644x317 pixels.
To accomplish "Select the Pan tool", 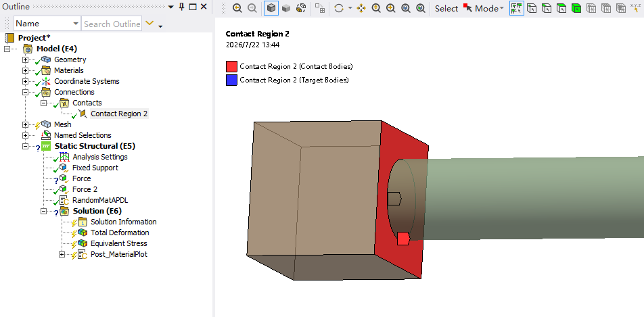I will tap(361, 8).
